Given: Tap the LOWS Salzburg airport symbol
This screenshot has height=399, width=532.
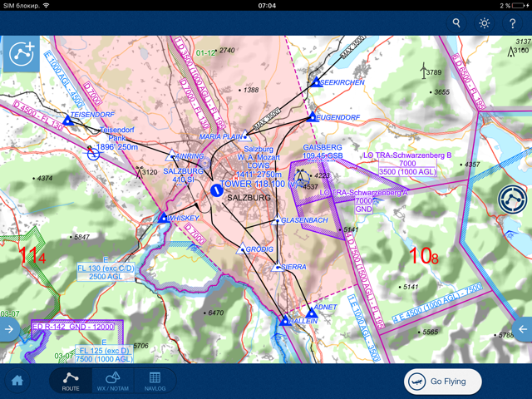Looking at the screenshot, I should point(216,190).
